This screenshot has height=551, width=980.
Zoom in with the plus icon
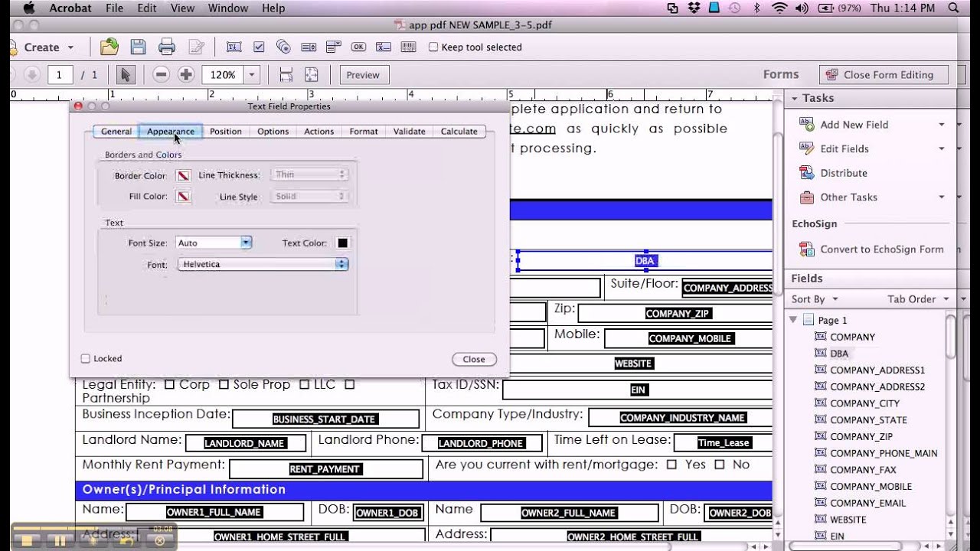point(186,74)
